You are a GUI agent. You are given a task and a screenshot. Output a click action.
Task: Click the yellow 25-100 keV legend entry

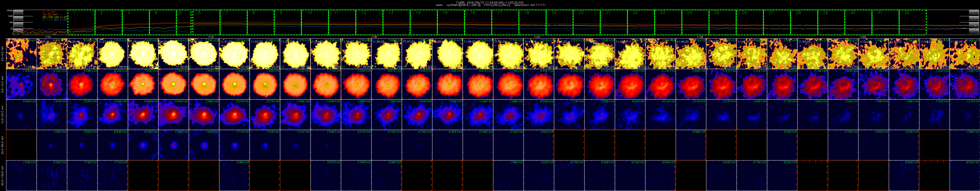click(x=55, y=17)
